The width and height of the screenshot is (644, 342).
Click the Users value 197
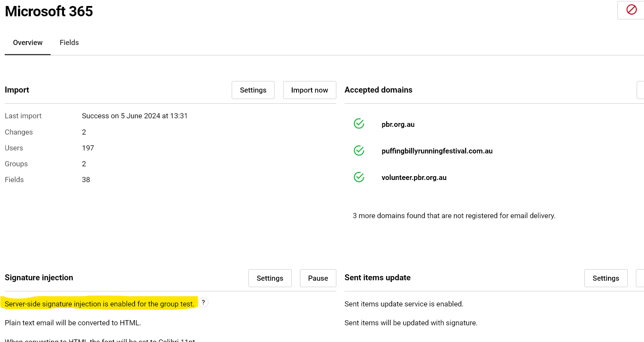(x=88, y=148)
